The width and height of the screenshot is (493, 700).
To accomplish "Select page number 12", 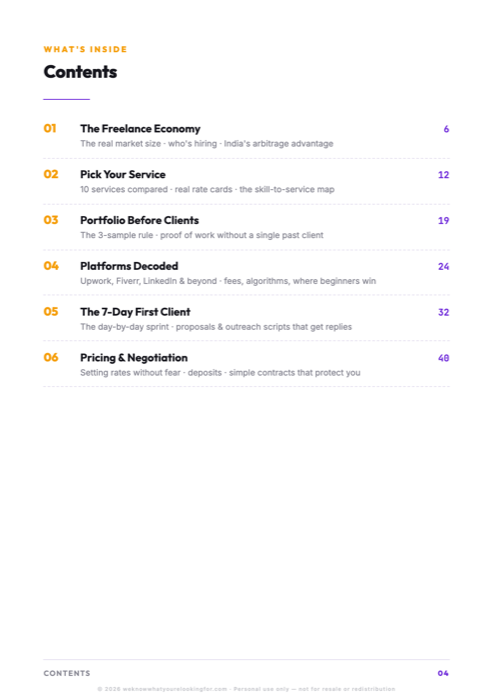I will coord(443,175).
